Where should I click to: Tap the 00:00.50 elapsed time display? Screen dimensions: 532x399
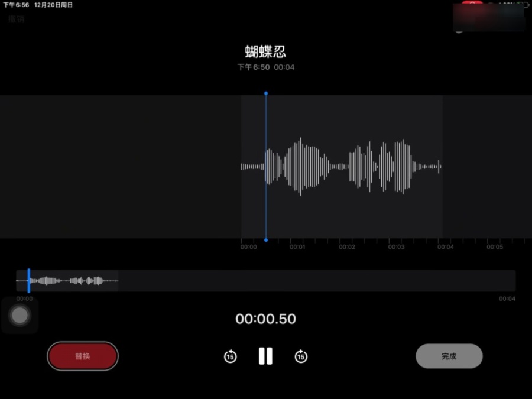(x=265, y=319)
